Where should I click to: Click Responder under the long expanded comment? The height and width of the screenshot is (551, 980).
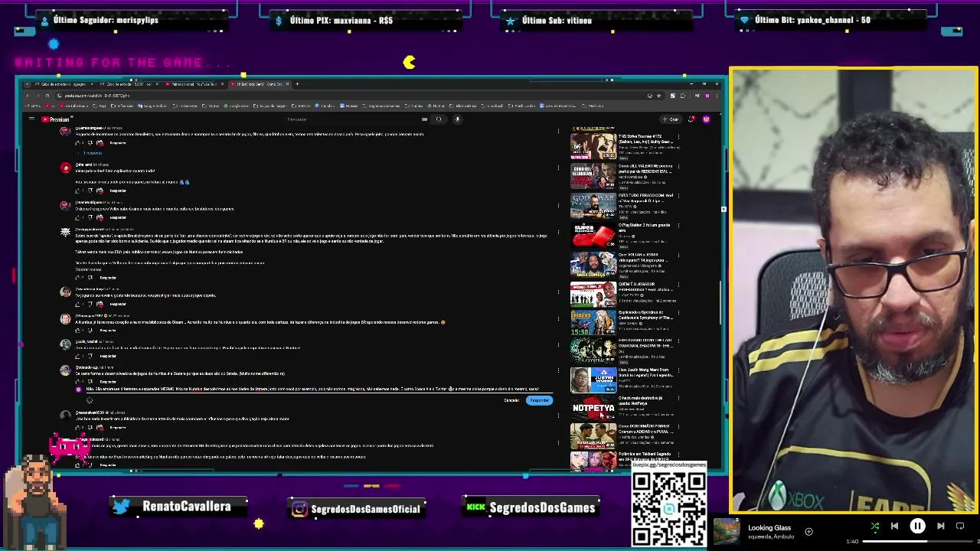tap(108, 278)
